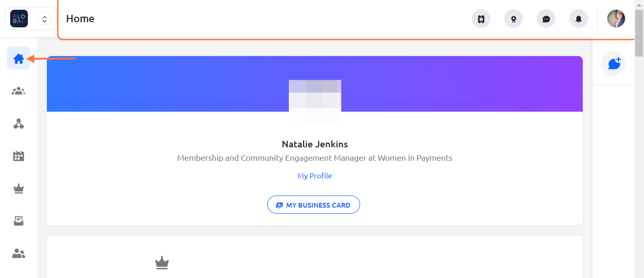Viewport: 644px width, 278px height.
Task: Start a new chat with plus bubble
Action: pyautogui.click(x=613, y=63)
